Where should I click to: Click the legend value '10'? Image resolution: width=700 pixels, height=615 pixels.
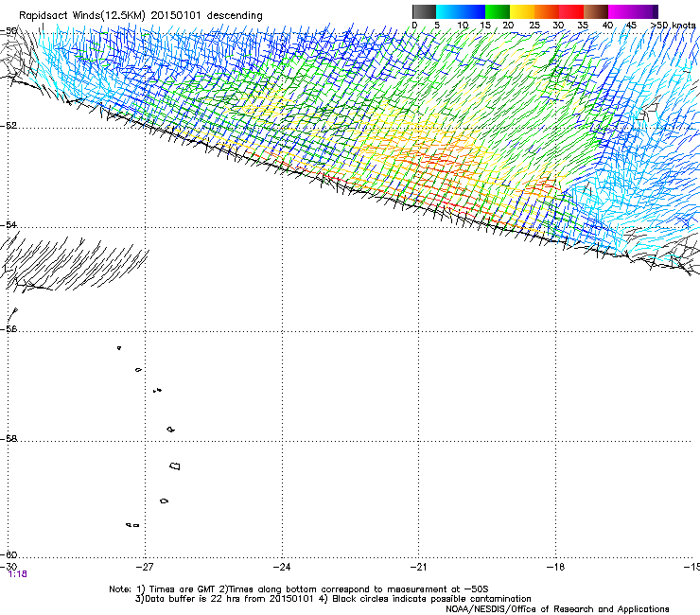pos(463,26)
